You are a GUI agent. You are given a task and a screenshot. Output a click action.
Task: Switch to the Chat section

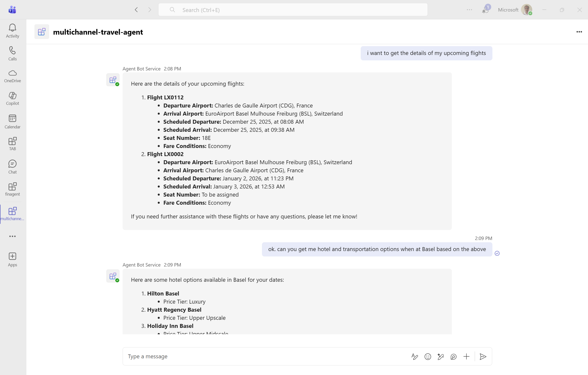12,167
